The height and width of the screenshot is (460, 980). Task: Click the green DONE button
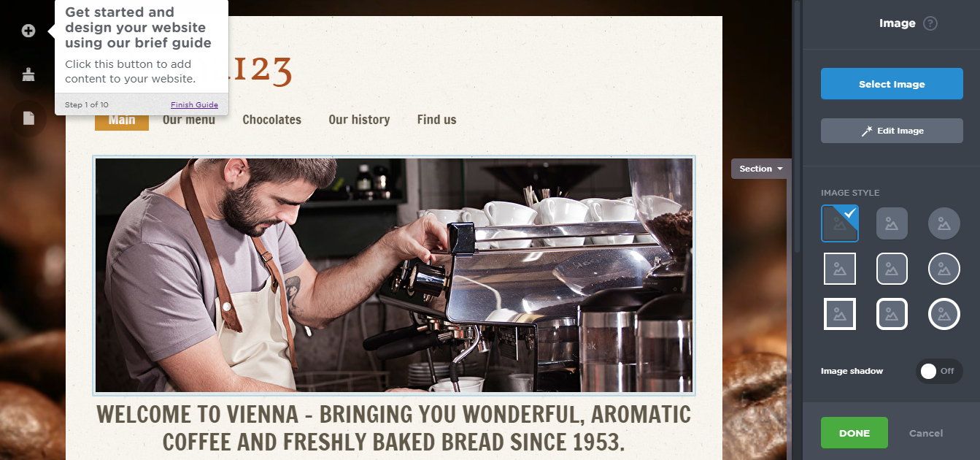click(854, 433)
